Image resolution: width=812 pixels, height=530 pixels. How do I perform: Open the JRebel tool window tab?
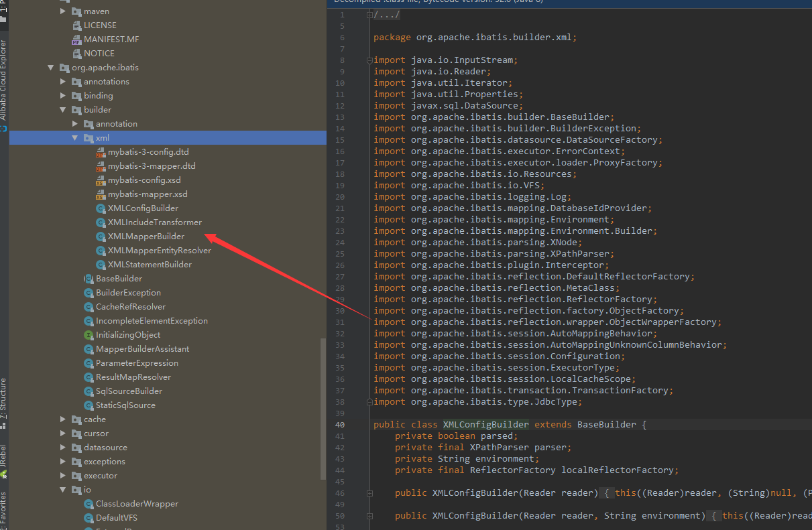(x=3, y=463)
